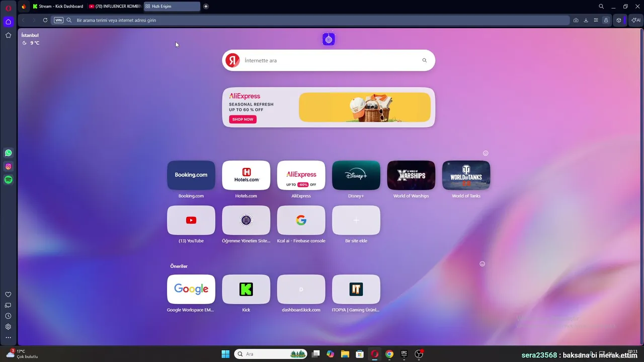The image size is (644, 362).
Task: Open the World of Tanks tile
Action: point(466,175)
